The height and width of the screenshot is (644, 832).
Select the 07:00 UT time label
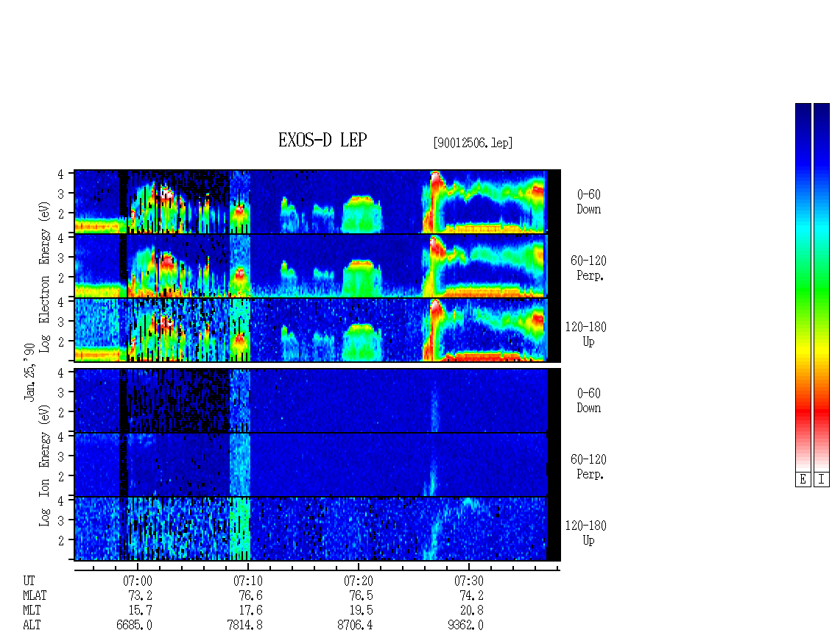coord(138,581)
